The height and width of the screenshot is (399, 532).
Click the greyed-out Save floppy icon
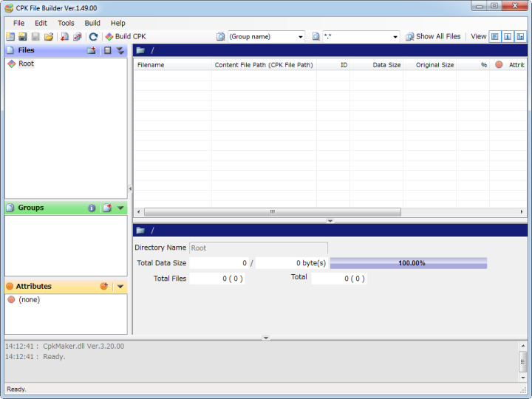click(x=35, y=37)
